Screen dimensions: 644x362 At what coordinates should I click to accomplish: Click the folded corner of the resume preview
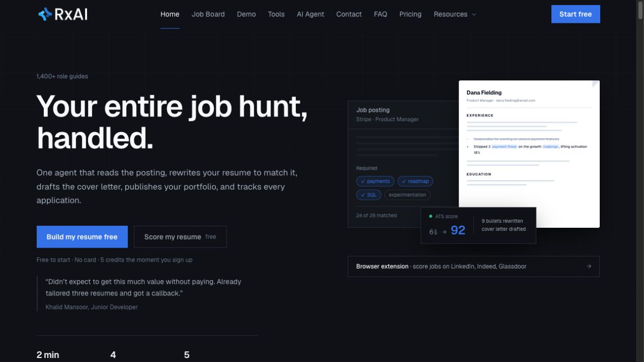point(596,84)
